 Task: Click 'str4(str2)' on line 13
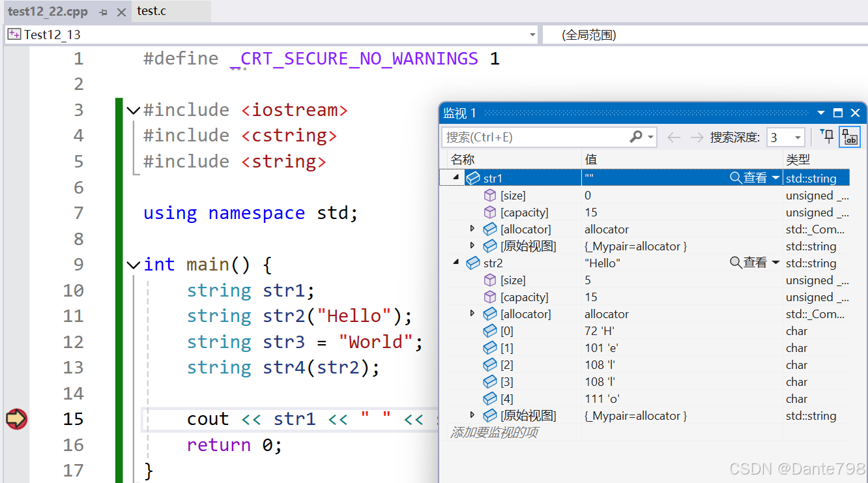coord(321,368)
